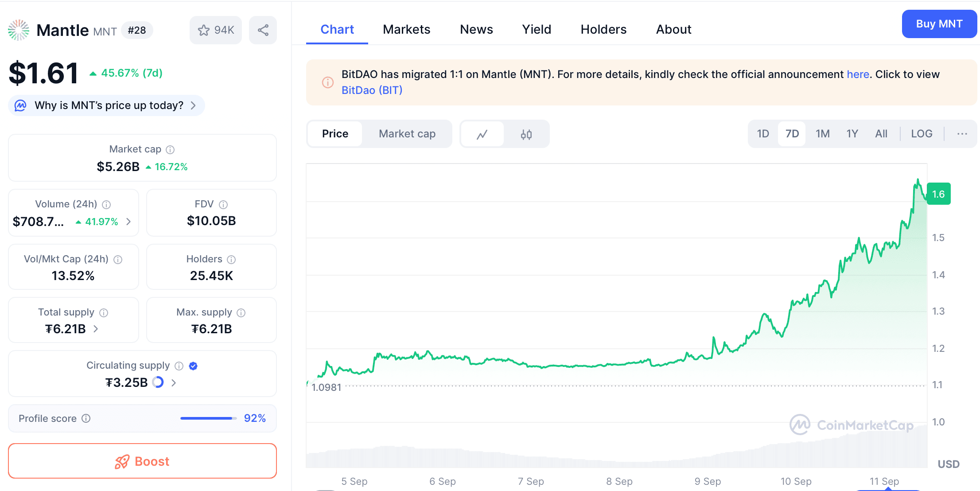Click the Buy MNT button
Screen dimensions: 980x491
939,24
